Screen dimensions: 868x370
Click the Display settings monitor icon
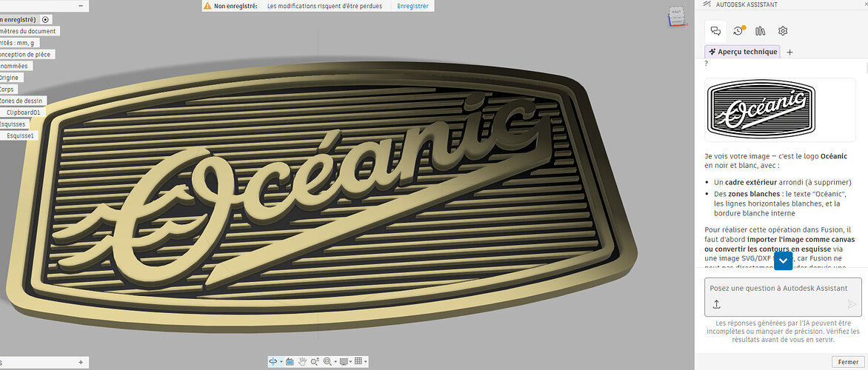[344, 361]
